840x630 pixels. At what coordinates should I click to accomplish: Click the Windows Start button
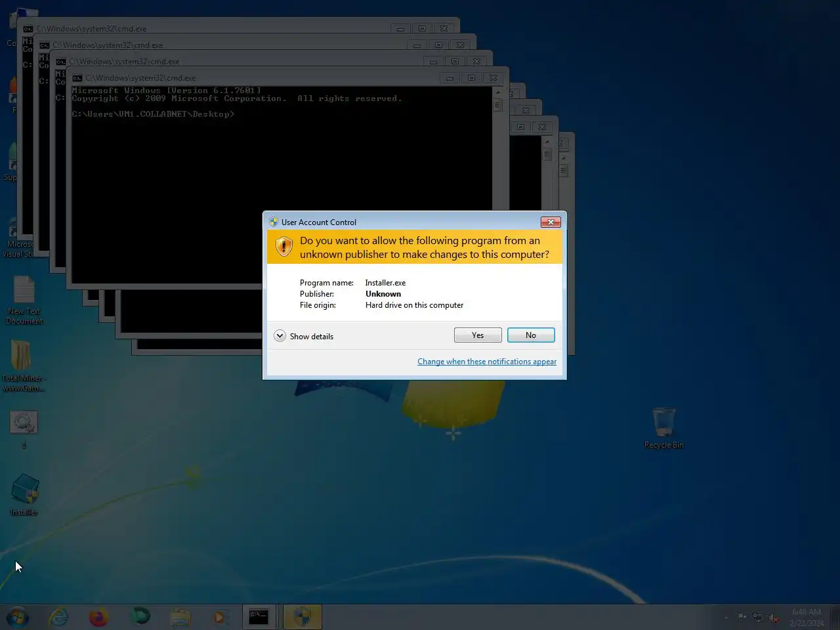[x=18, y=617]
